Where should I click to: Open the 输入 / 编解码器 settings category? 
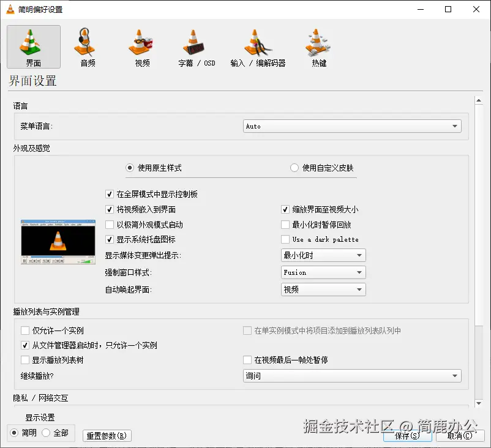(x=258, y=47)
